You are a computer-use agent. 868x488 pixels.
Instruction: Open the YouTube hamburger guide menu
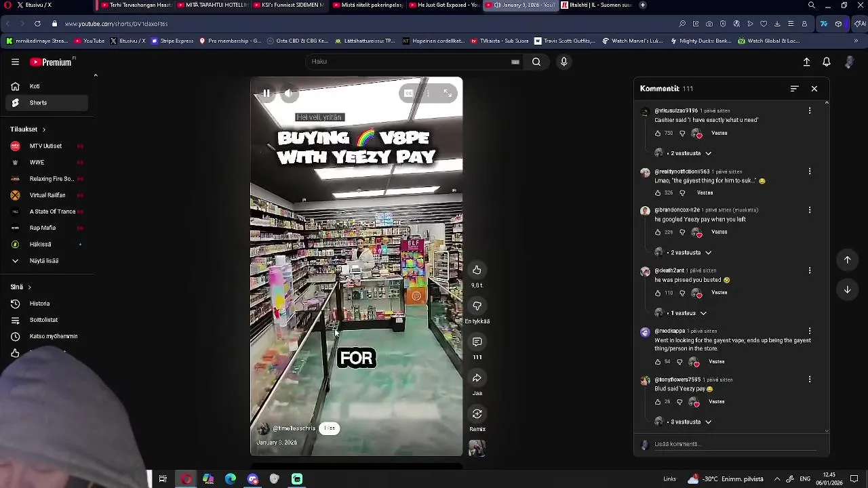[x=15, y=62]
